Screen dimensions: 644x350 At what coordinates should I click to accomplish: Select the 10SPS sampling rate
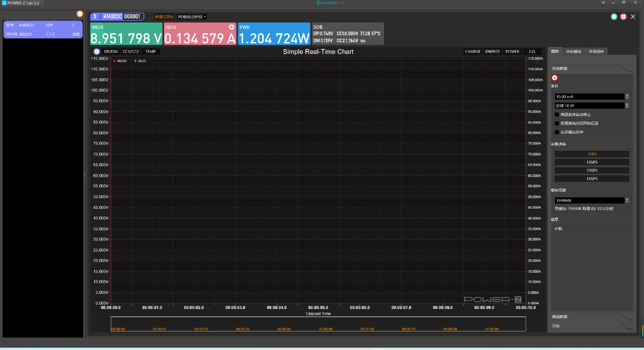592,162
